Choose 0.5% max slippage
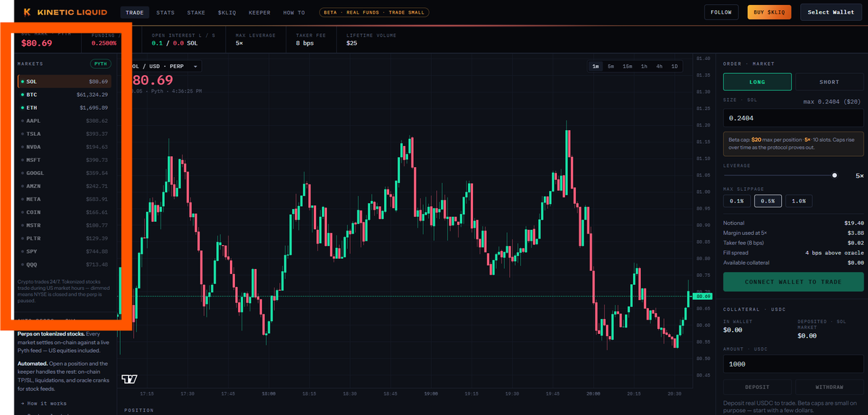The height and width of the screenshot is (415, 868). pyautogui.click(x=768, y=201)
